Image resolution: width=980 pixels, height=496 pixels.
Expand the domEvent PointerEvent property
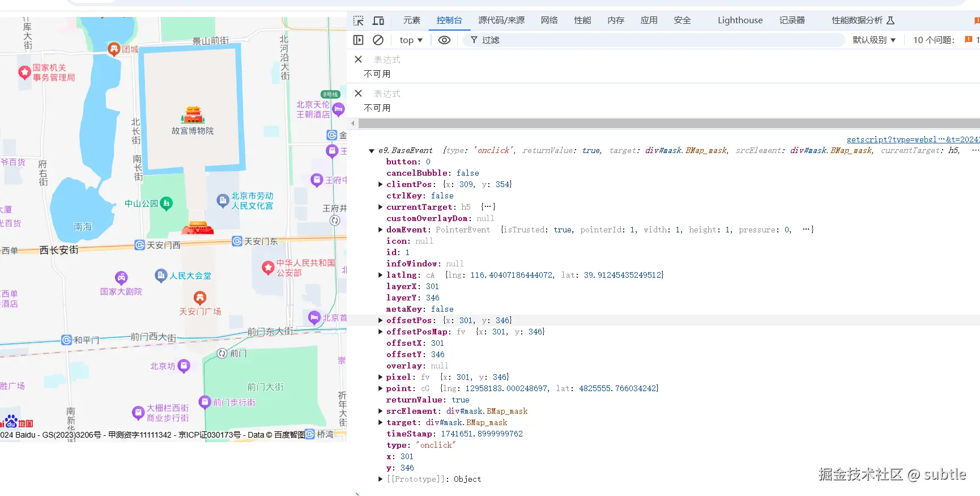pyautogui.click(x=381, y=230)
